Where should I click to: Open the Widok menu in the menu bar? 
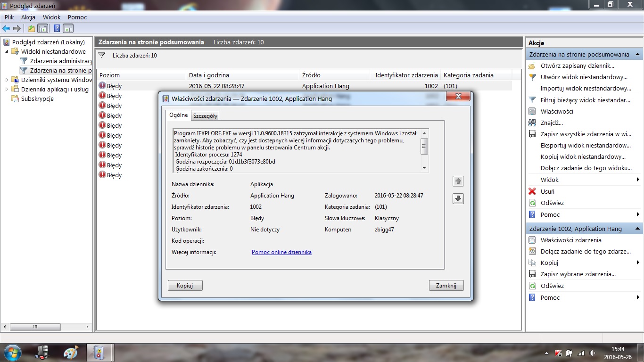tap(52, 17)
